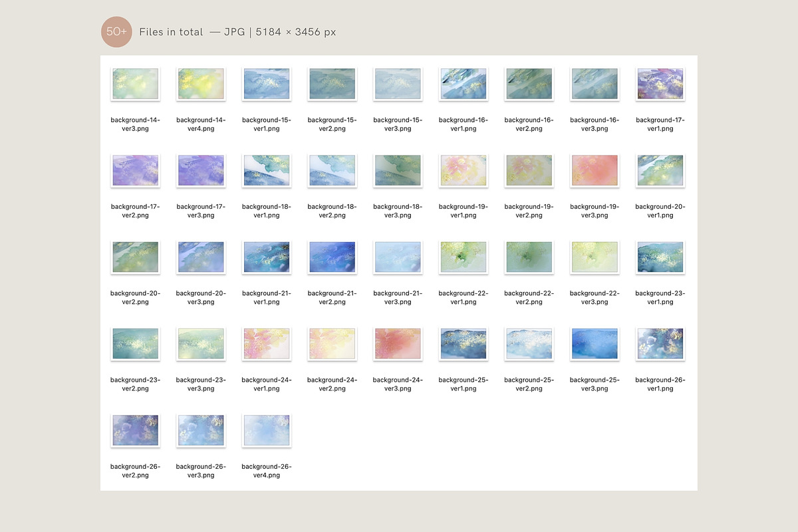
Task: Click the file name background-17-ver2.png
Action: click(136, 211)
